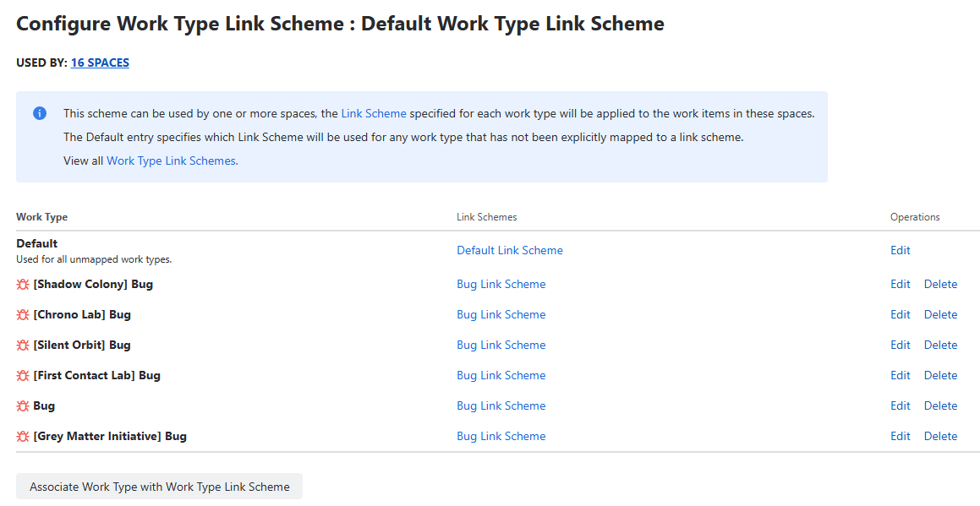Open Bug Link Scheme for [First Contact Lab] Bug
The image size is (980, 506).
(x=501, y=375)
